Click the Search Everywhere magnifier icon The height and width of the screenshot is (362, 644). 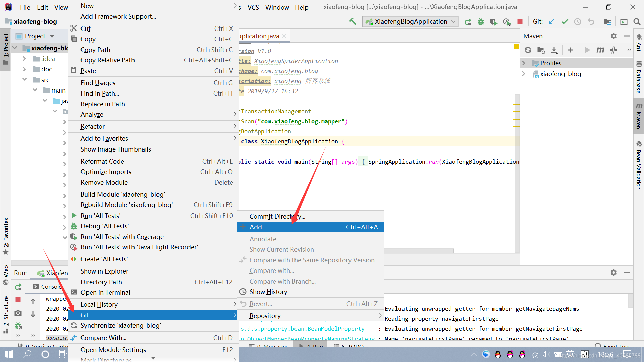pyautogui.click(x=637, y=22)
